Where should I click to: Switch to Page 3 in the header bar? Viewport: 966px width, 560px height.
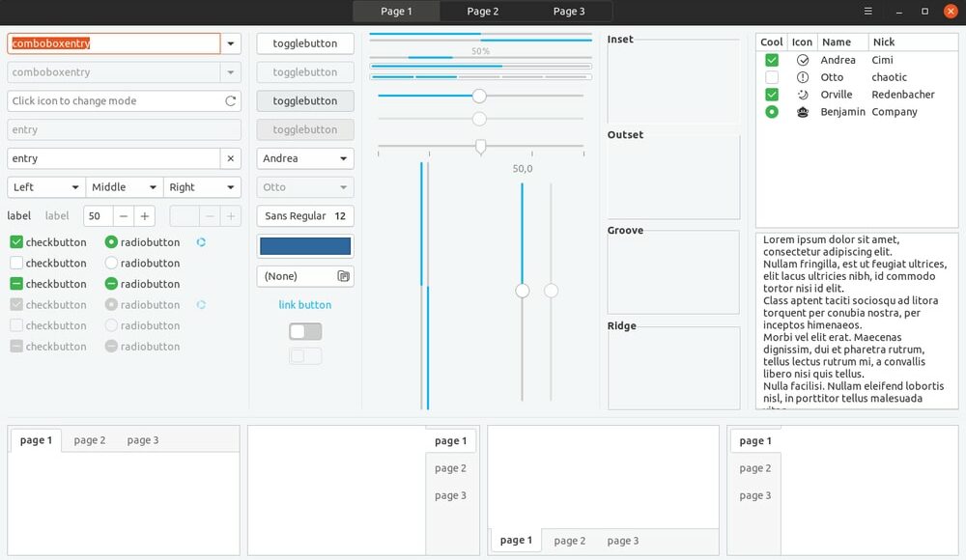pyautogui.click(x=569, y=12)
